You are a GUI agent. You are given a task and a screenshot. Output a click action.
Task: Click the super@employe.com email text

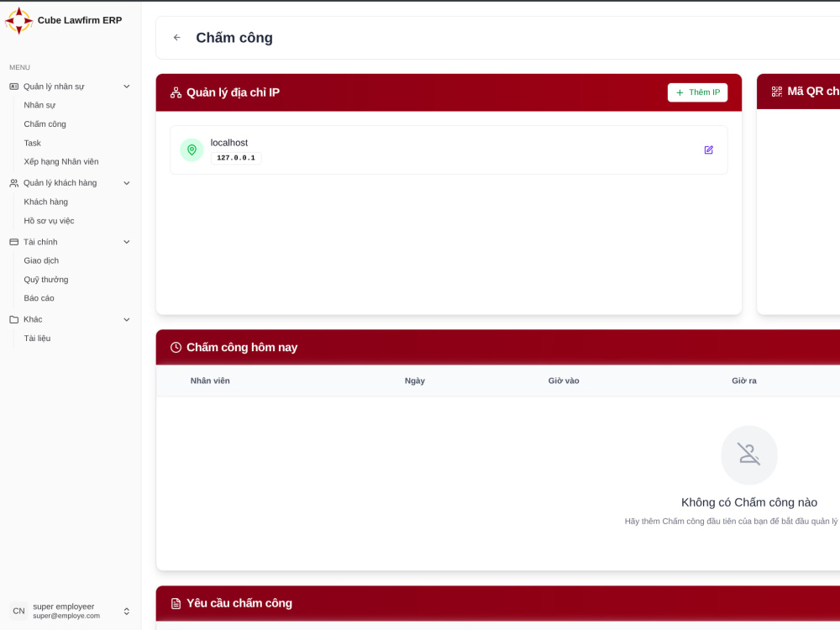coord(66,616)
